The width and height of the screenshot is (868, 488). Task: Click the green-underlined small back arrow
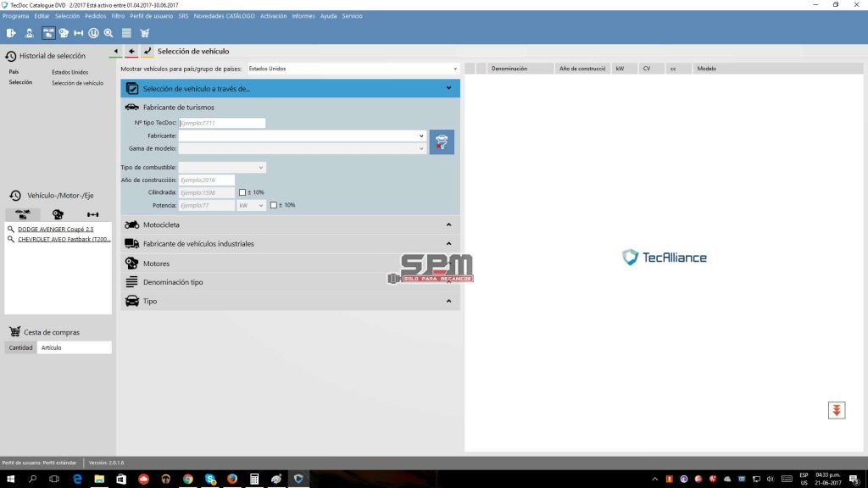pyautogui.click(x=115, y=52)
